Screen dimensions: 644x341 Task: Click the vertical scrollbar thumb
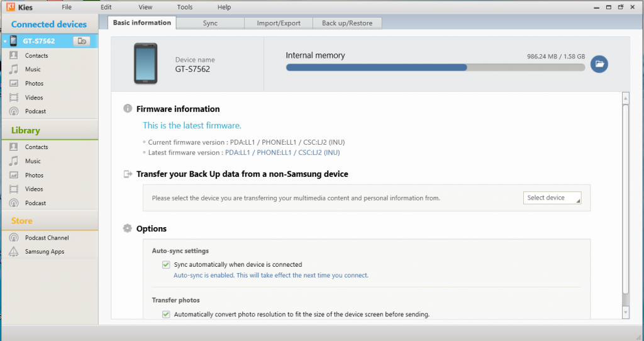(626, 199)
